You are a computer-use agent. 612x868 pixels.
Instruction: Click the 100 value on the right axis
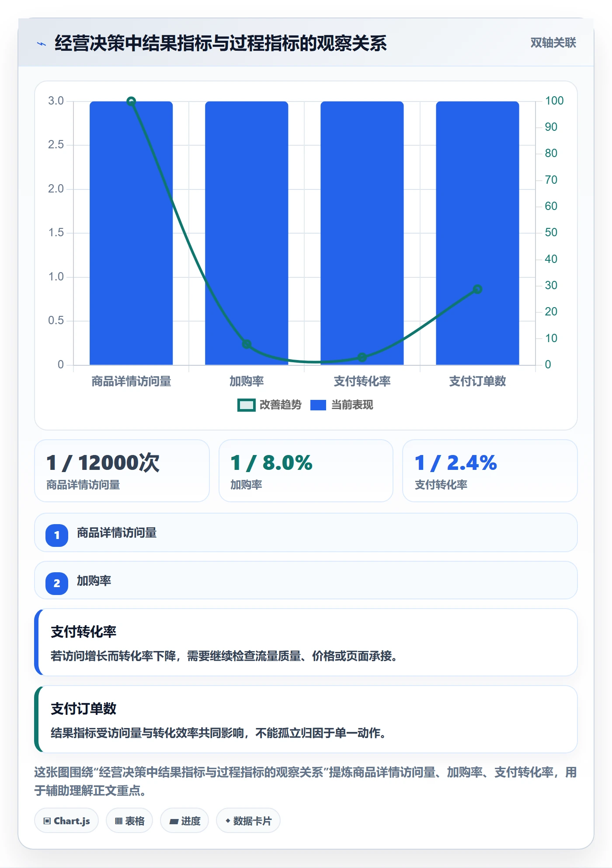coord(554,101)
